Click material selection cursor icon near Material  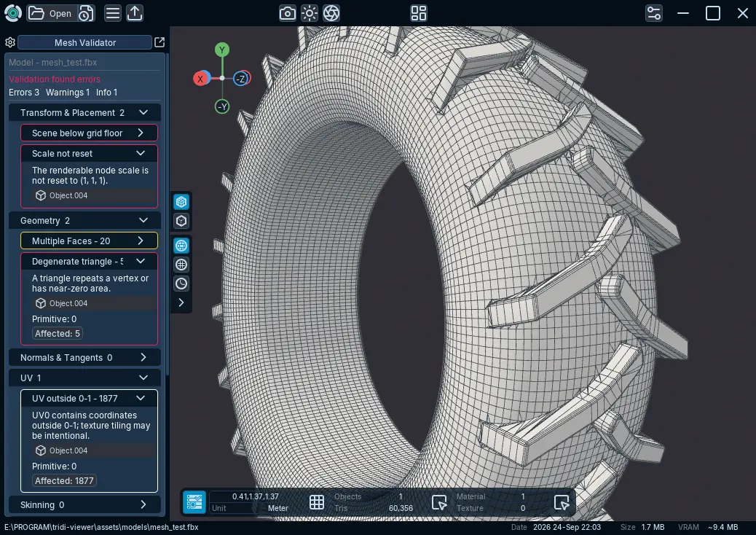click(562, 501)
